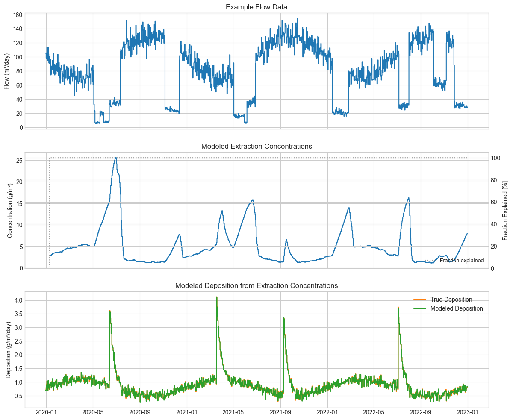Click the orange True Deposition spike near 2021-04
This screenshot has height=420, width=513.
217,297
